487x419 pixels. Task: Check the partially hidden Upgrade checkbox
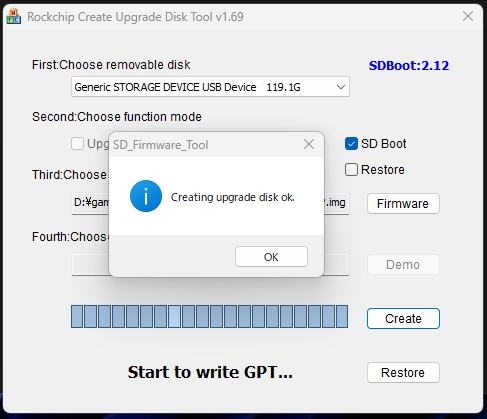pos(77,144)
